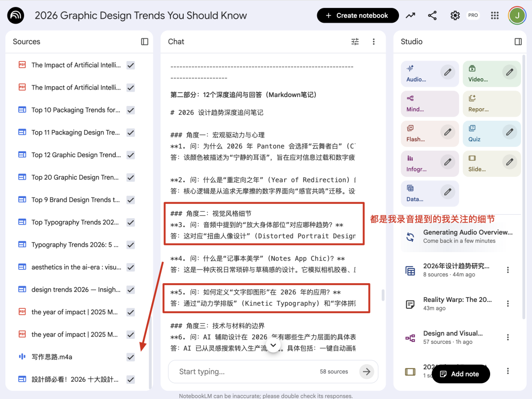Viewport: 532px width, 399px height.
Task: Collapse the Studio panel
Action: point(518,42)
